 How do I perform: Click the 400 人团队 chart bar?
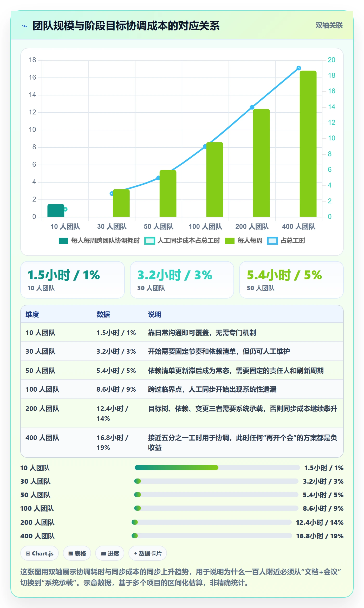[x=308, y=144]
